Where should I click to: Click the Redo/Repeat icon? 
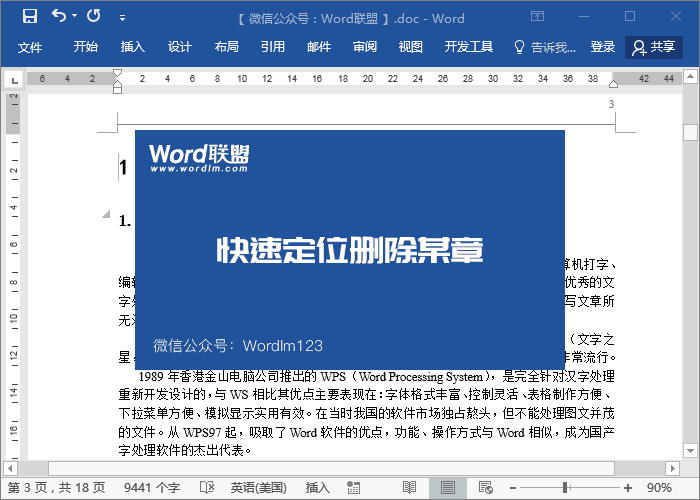93,16
